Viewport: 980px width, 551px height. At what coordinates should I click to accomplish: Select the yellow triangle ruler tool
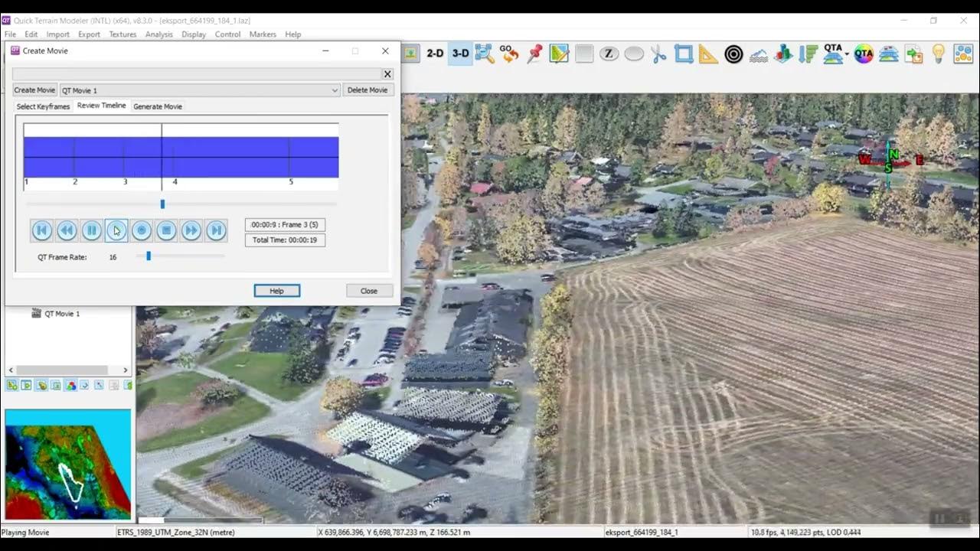[708, 54]
